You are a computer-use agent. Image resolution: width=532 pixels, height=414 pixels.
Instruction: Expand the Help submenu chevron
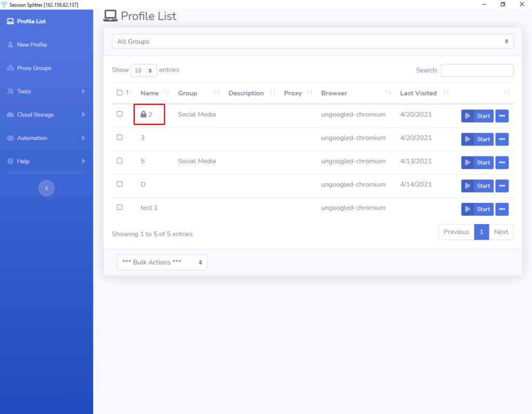pos(83,161)
